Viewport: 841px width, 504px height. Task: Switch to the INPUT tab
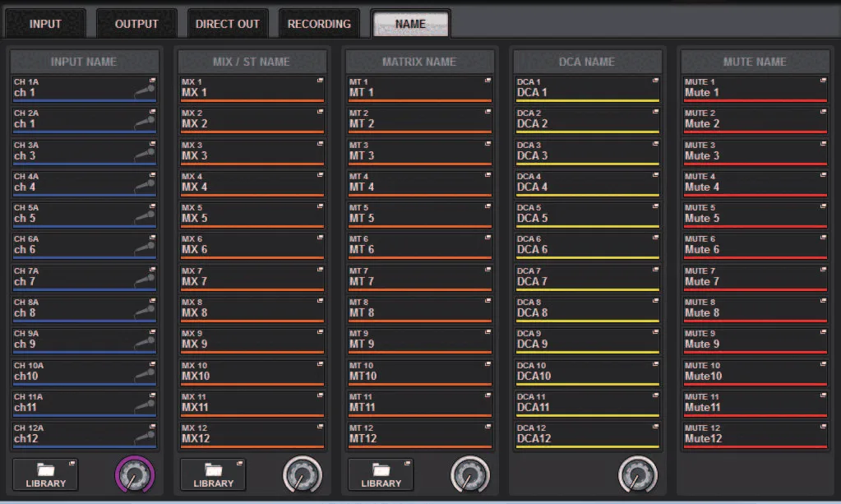(45, 24)
